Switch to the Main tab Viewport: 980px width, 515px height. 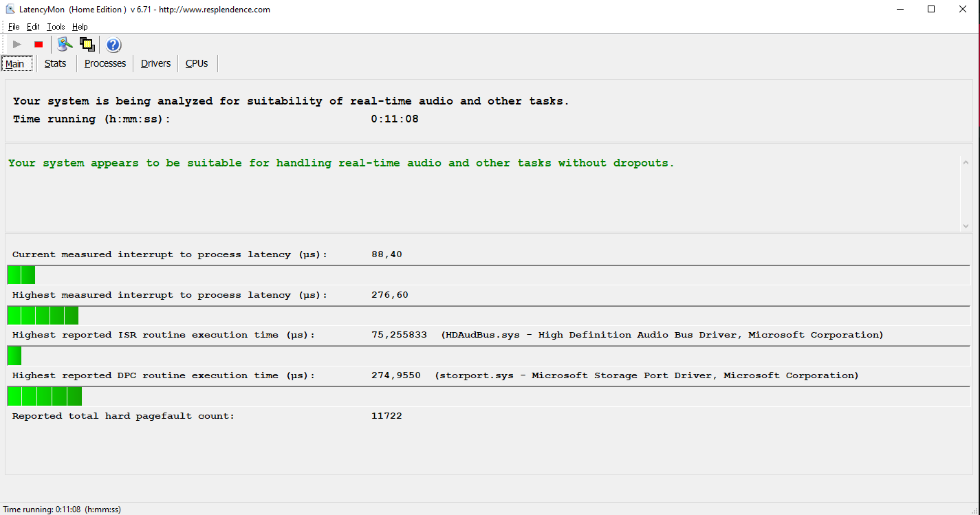click(17, 63)
